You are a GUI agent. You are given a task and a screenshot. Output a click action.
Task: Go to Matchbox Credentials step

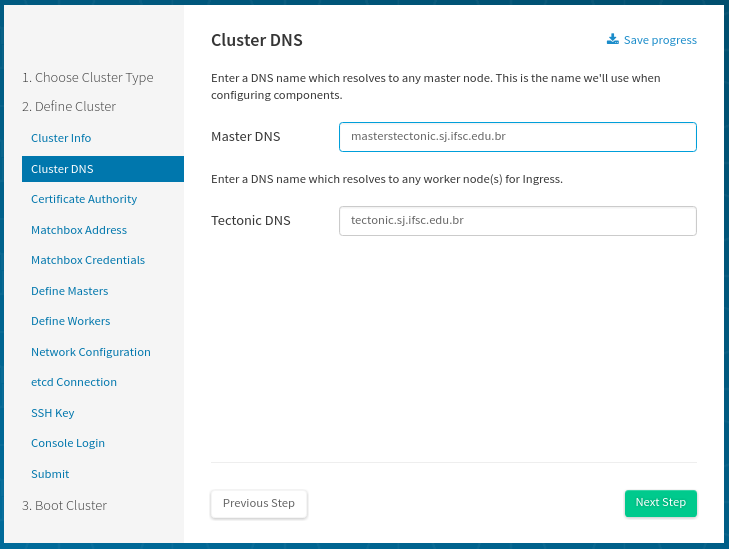point(88,260)
